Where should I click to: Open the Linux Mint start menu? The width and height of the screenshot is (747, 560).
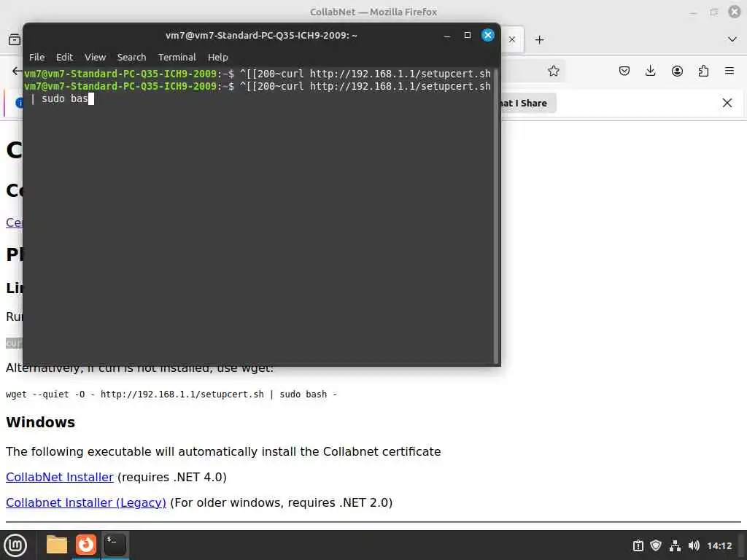coord(15,545)
